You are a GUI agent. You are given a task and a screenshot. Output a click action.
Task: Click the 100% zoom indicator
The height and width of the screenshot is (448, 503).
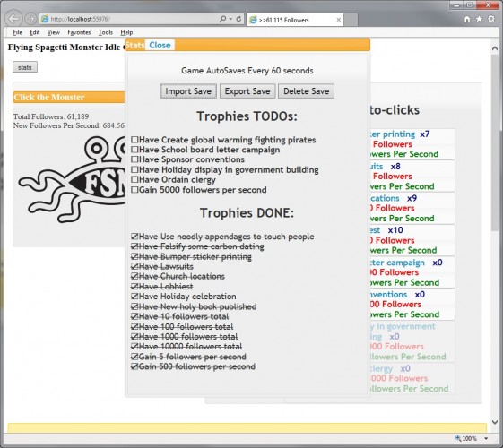pyautogui.click(x=466, y=438)
